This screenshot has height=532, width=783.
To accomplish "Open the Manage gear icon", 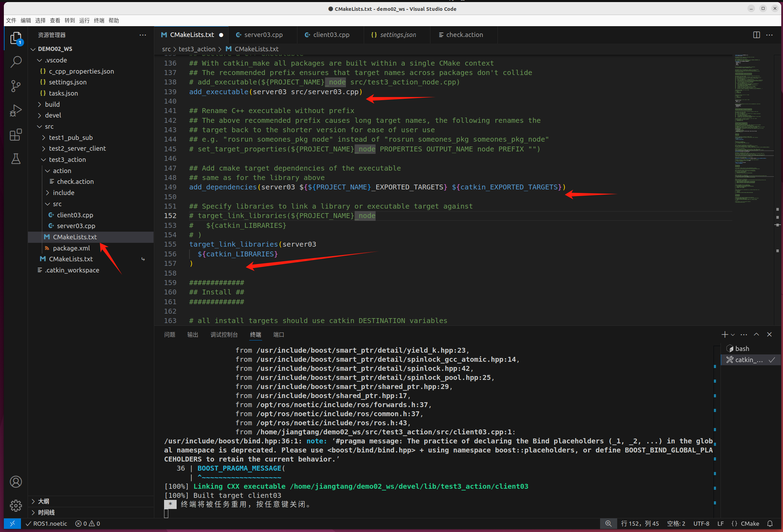I will (16, 505).
